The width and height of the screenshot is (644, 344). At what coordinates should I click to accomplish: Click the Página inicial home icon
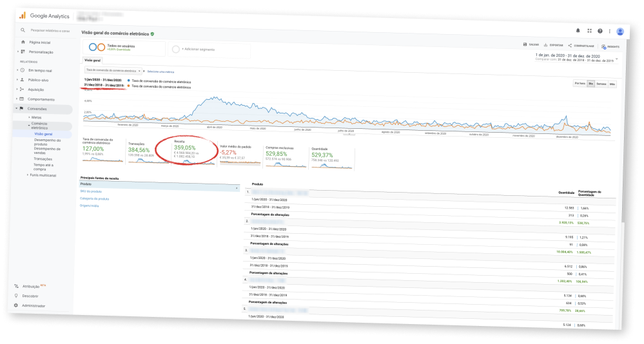click(x=23, y=43)
